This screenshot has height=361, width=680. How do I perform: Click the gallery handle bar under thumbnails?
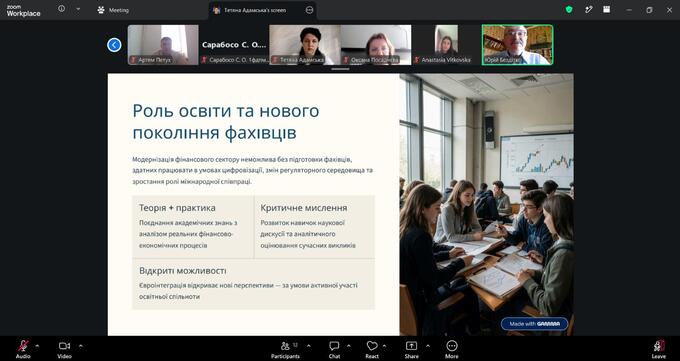340,69
